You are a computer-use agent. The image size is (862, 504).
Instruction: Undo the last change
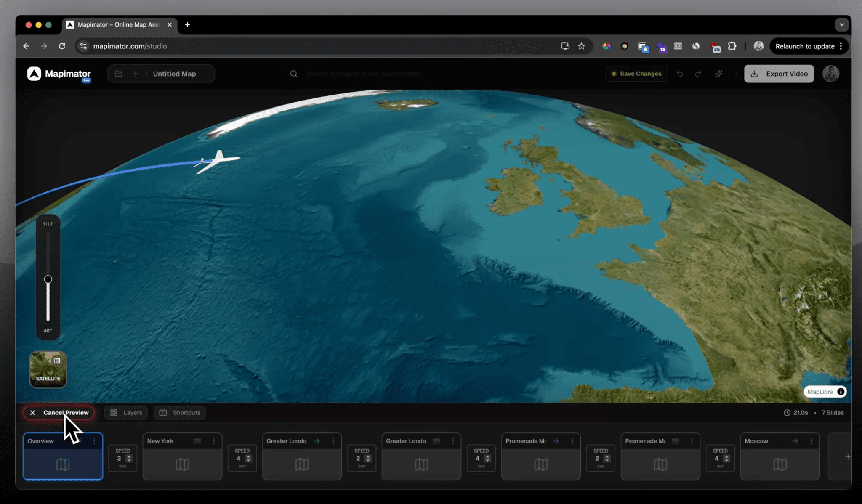coord(680,74)
